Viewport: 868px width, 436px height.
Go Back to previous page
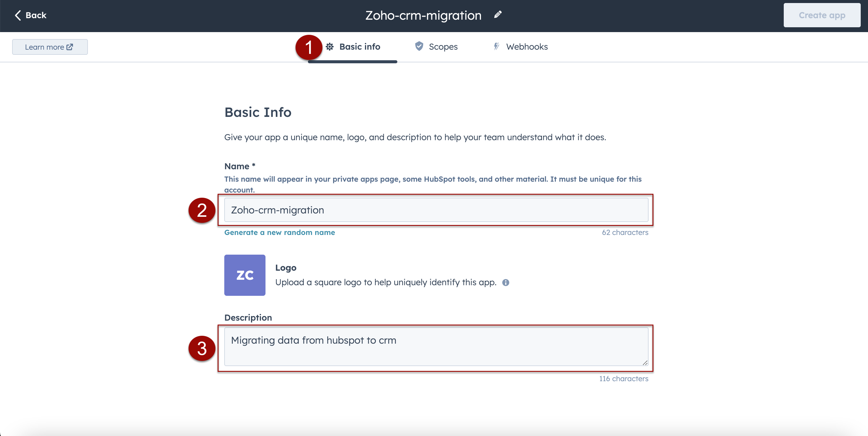pyautogui.click(x=35, y=15)
